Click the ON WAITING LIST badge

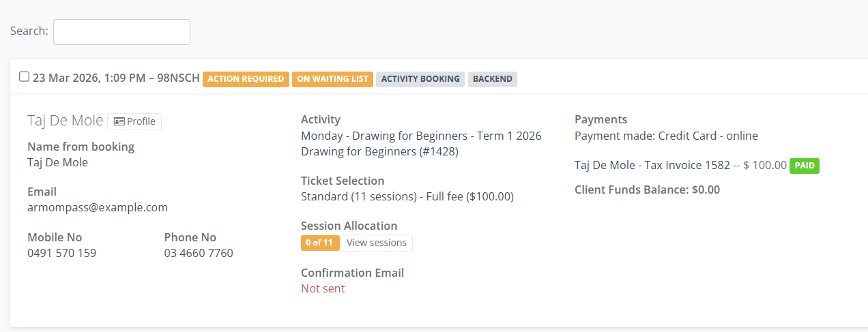point(332,79)
